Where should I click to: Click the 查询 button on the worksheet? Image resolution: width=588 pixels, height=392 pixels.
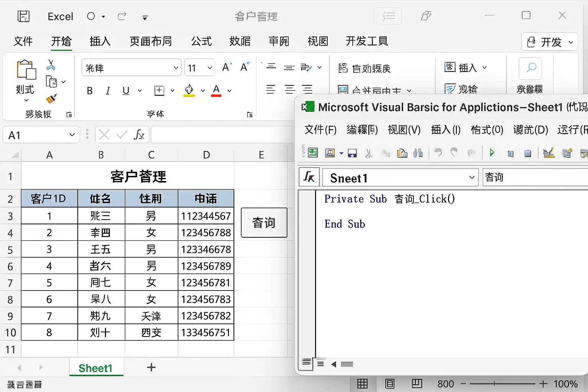pos(264,223)
